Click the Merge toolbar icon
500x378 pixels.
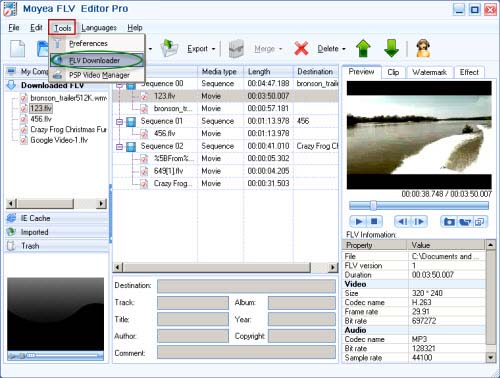coord(236,49)
